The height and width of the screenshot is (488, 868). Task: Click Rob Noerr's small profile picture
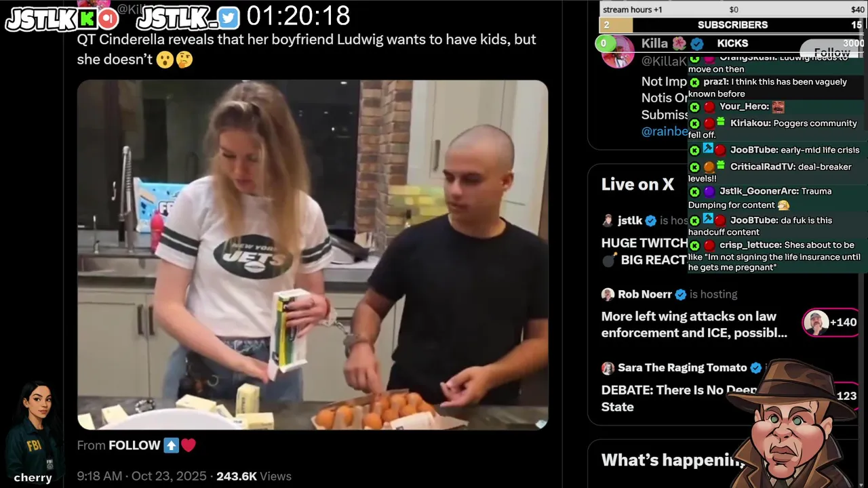tap(608, 294)
